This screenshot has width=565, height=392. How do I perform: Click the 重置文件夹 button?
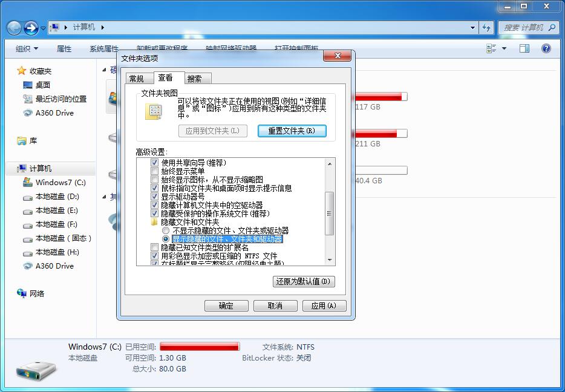click(292, 131)
